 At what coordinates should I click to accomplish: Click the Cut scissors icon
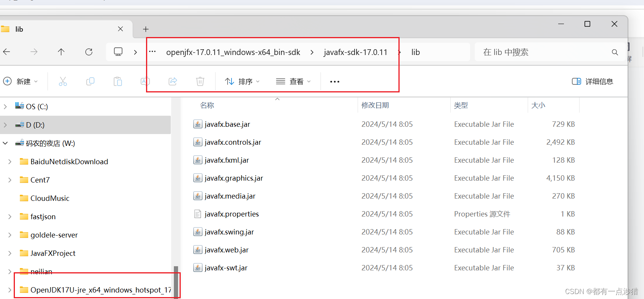63,81
